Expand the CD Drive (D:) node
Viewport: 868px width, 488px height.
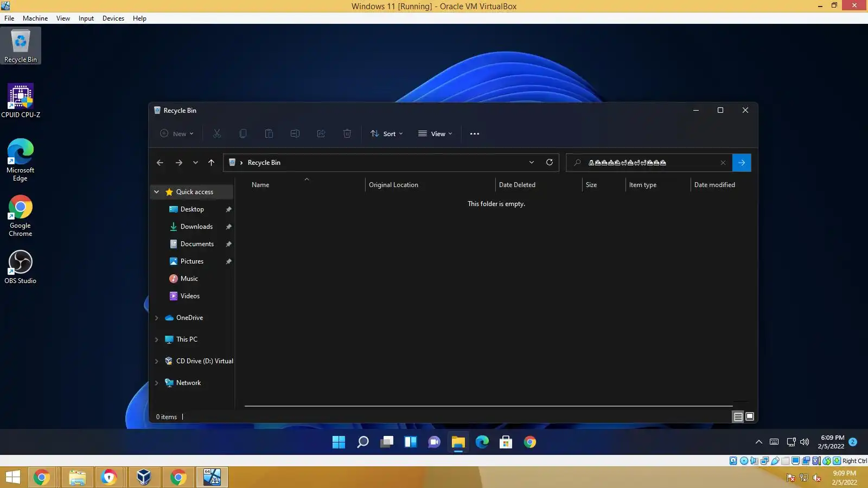[157, 361]
